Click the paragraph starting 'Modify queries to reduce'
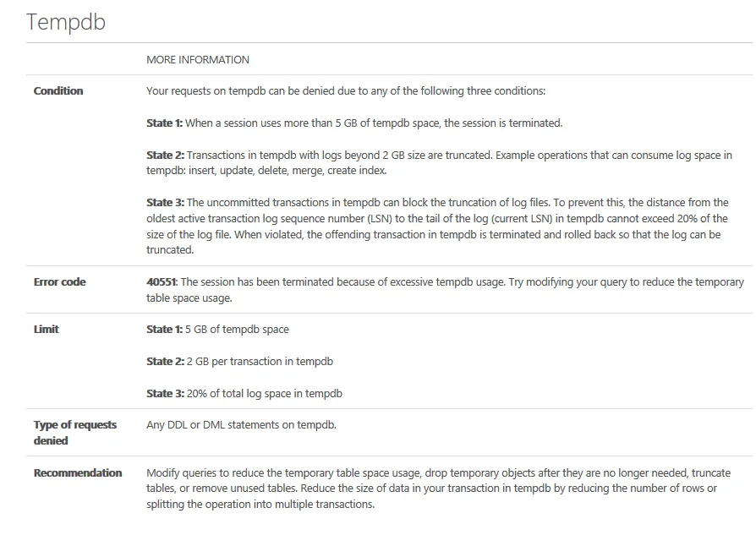The width and height of the screenshot is (756, 546). coord(439,489)
